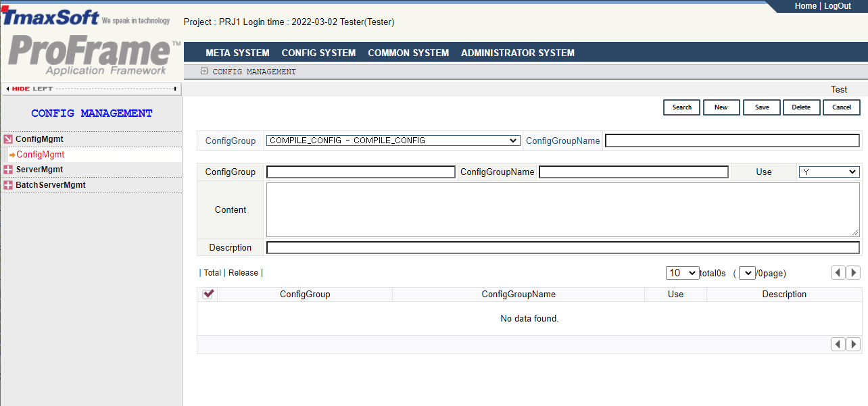The image size is (868, 406).
Task: Click next page arrow above table
Action: [x=853, y=273]
